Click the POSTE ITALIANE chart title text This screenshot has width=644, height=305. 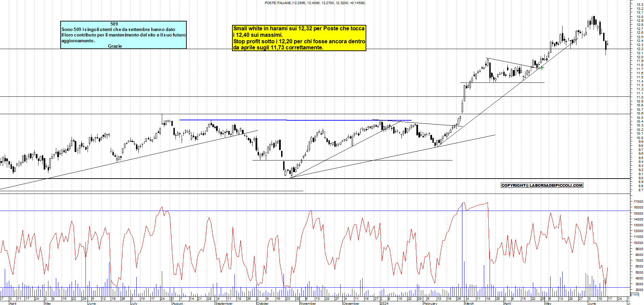pyautogui.click(x=315, y=3)
